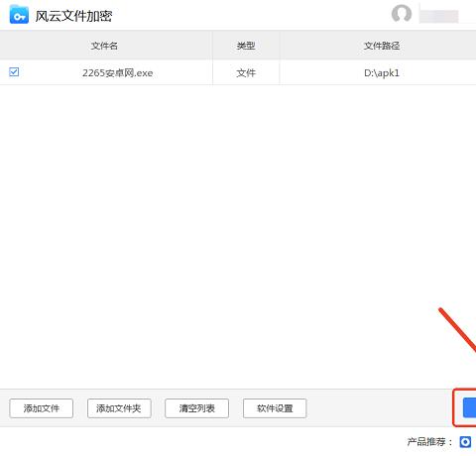Clear the list with 清空列表
Image resolution: width=476 pixels, height=456 pixels.
coord(197,408)
